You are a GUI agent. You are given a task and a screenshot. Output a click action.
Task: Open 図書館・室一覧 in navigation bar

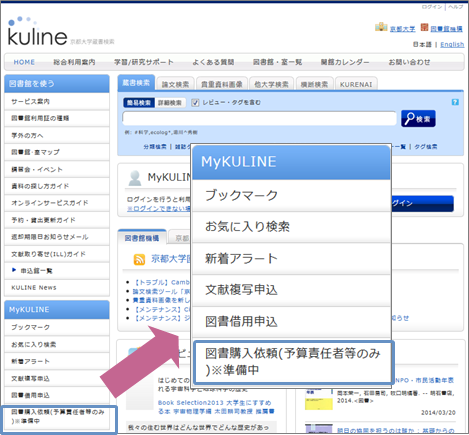(277, 62)
